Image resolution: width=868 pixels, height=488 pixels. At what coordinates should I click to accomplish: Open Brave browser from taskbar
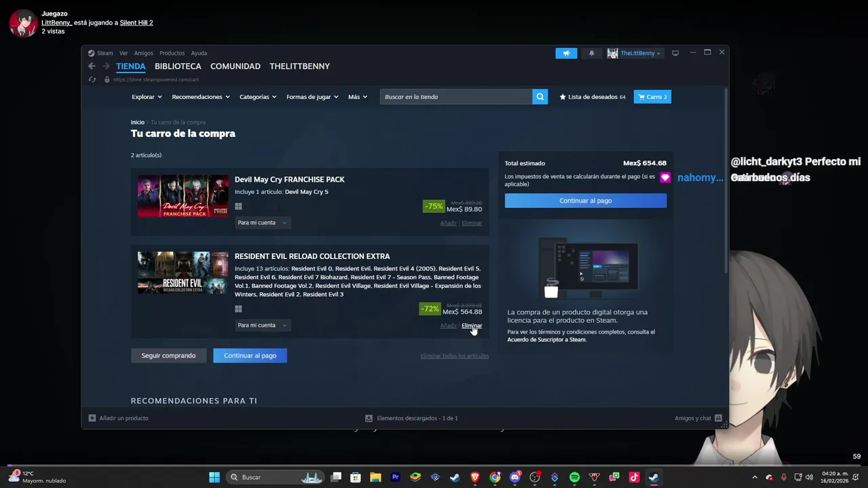pos(475,477)
